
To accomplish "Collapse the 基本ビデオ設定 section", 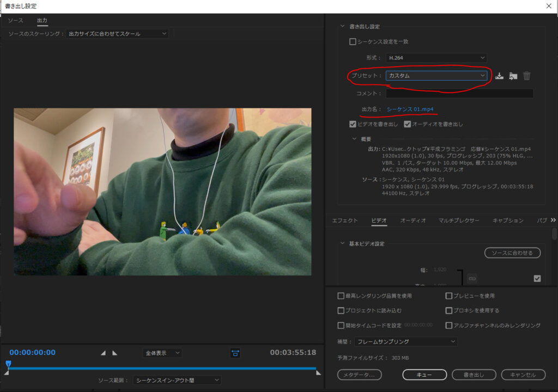I will point(342,243).
